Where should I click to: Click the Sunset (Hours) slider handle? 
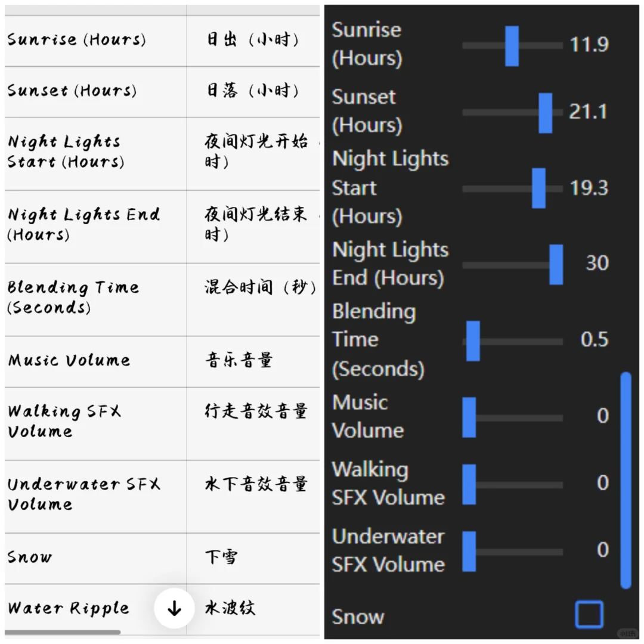pyautogui.click(x=545, y=113)
